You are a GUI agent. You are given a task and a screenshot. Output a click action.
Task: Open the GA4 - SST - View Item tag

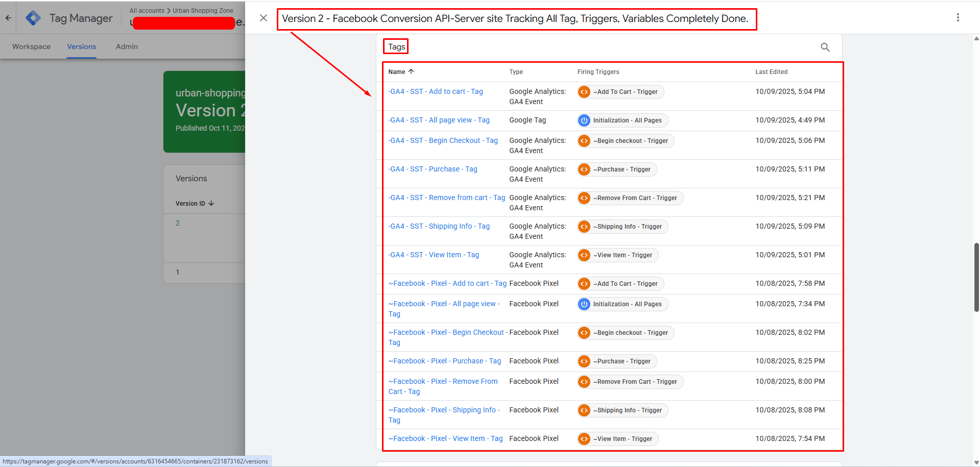(434, 255)
